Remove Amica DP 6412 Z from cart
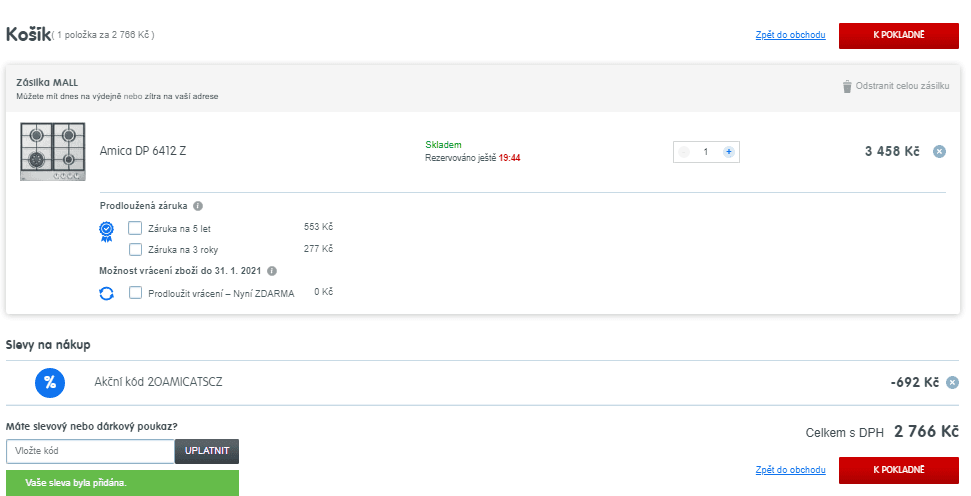This screenshot has width=971, height=496. [x=939, y=151]
